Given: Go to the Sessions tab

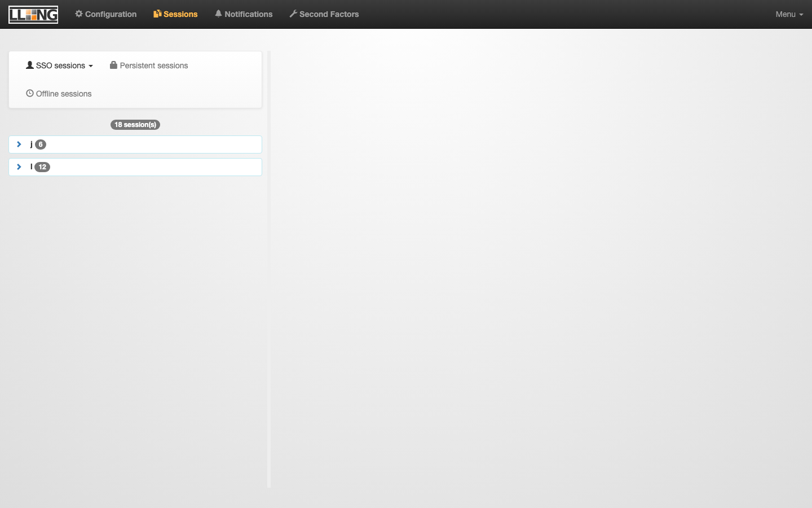Looking at the screenshot, I should (175, 14).
